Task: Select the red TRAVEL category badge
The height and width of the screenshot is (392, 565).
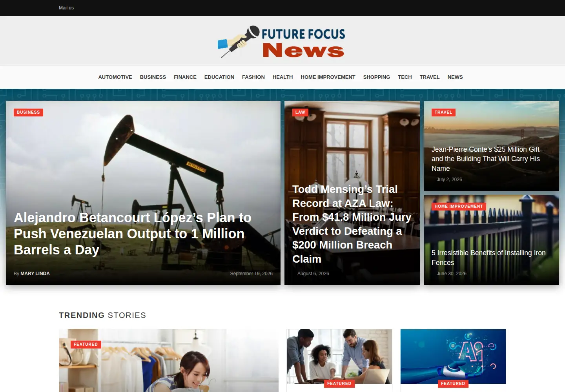Action: click(443, 113)
